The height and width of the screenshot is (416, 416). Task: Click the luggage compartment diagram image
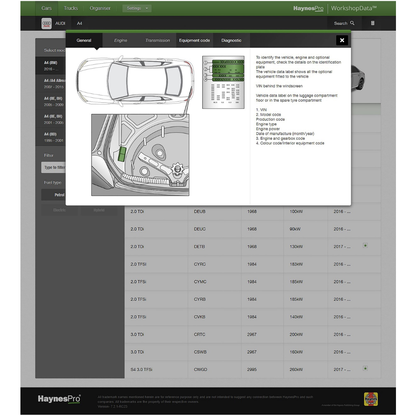pos(140,155)
